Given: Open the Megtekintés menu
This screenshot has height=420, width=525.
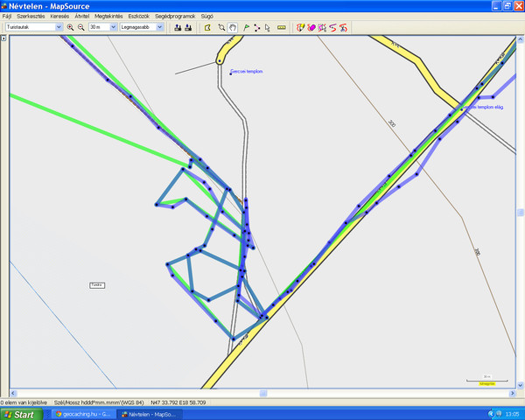Looking at the screenshot, I should pyautogui.click(x=108, y=17).
